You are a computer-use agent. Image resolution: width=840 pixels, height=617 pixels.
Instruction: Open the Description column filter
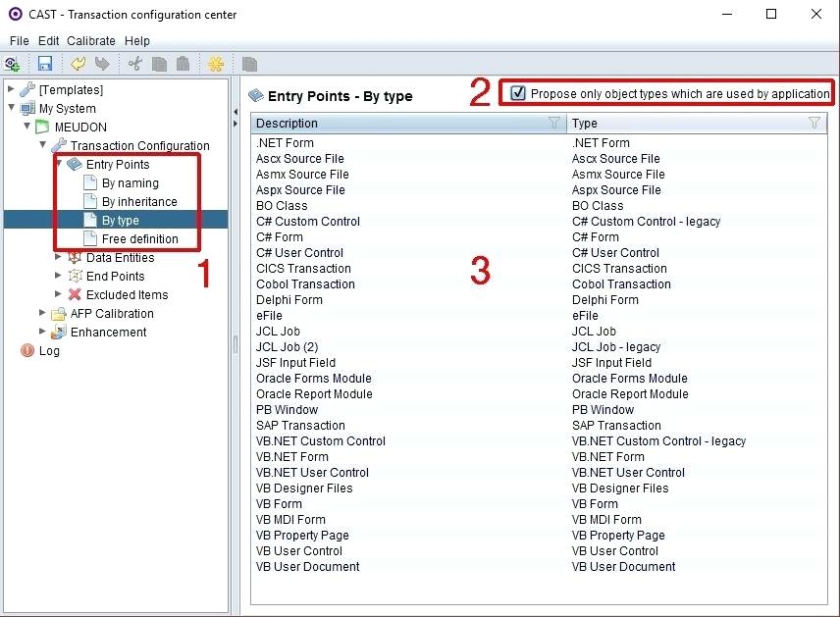(554, 124)
